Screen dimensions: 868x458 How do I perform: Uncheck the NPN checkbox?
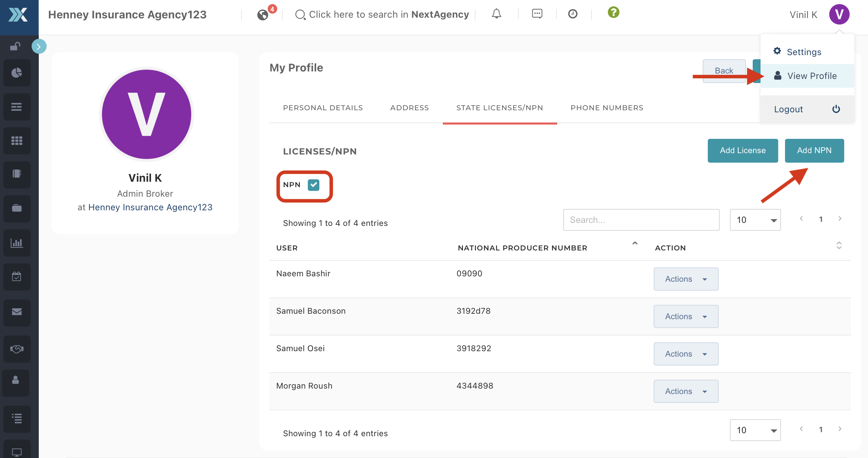pos(313,185)
